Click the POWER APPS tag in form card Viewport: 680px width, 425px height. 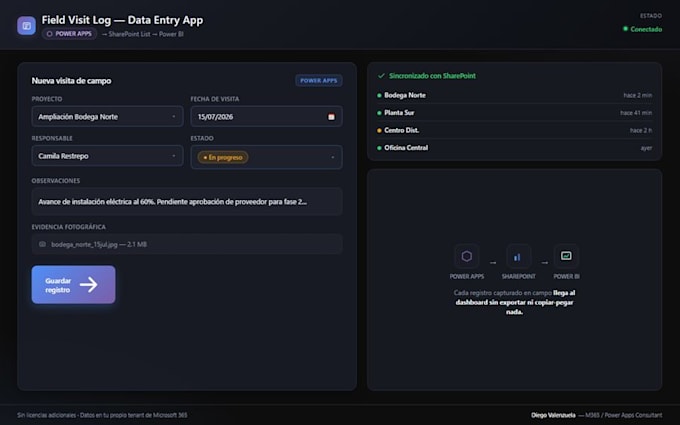coord(319,80)
